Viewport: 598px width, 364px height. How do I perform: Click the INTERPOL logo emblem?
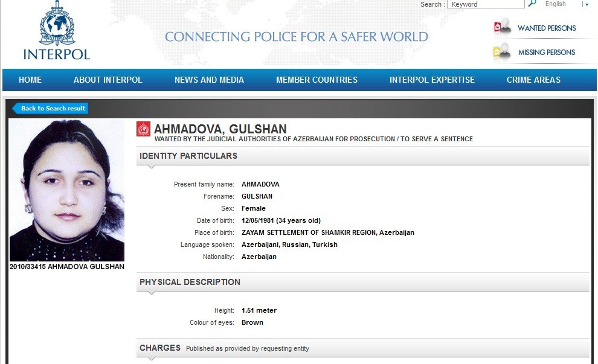(x=57, y=24)
